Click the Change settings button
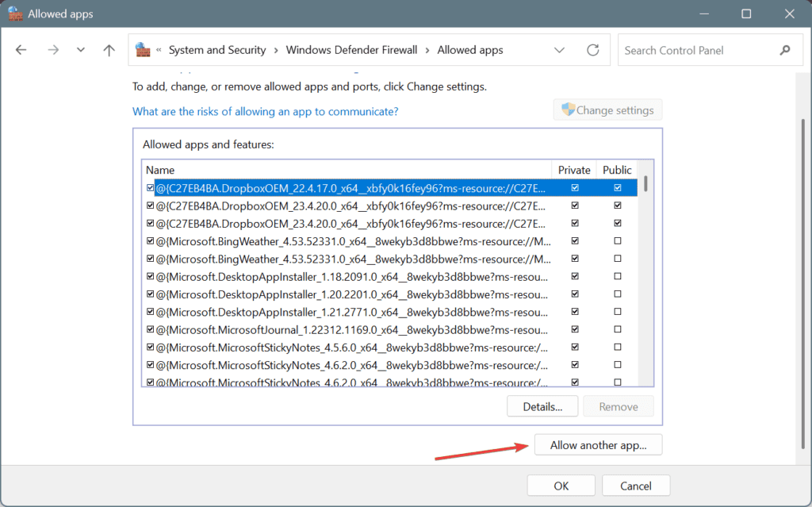 (607, 110)
